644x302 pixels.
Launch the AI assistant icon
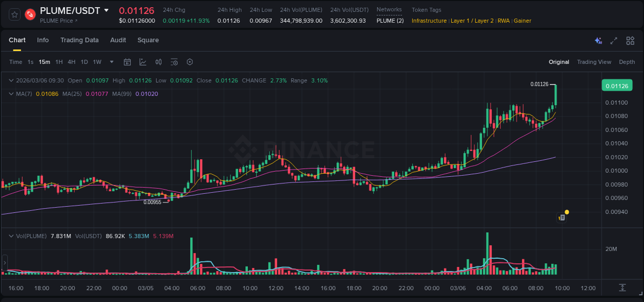tap(598, 40)
